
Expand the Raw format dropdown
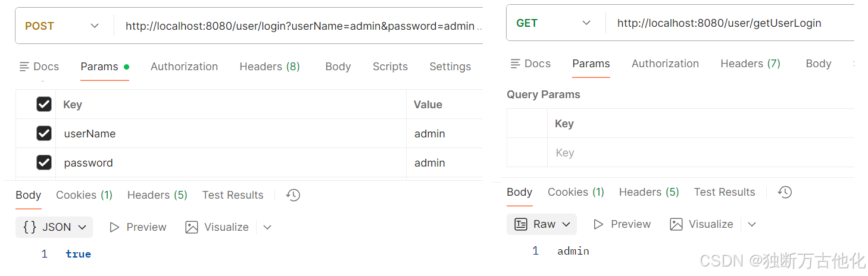[542, 224]
